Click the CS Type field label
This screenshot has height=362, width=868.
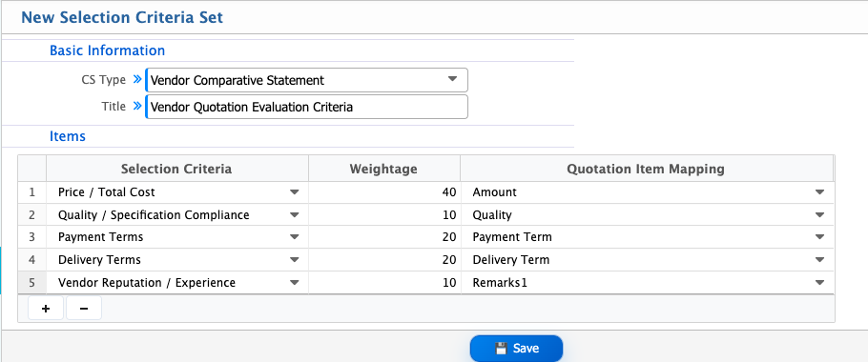click(104, 80)
